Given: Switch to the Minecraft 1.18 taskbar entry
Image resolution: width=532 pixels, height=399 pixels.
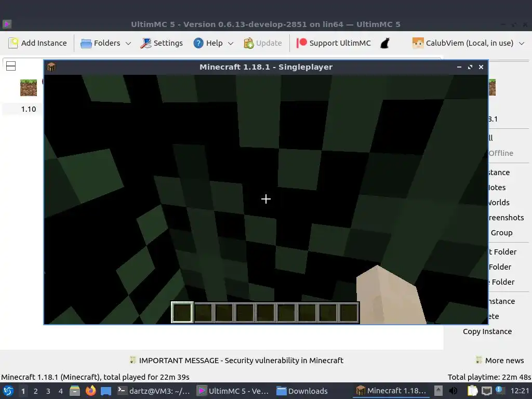Looking at the screenshot, I should tap(391, 391).
